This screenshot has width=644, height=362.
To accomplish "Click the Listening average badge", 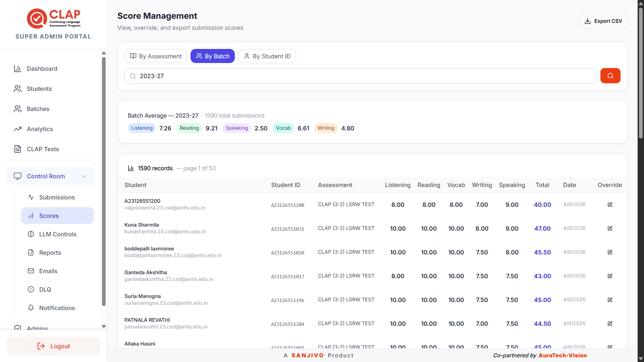I will coord(142,128).
